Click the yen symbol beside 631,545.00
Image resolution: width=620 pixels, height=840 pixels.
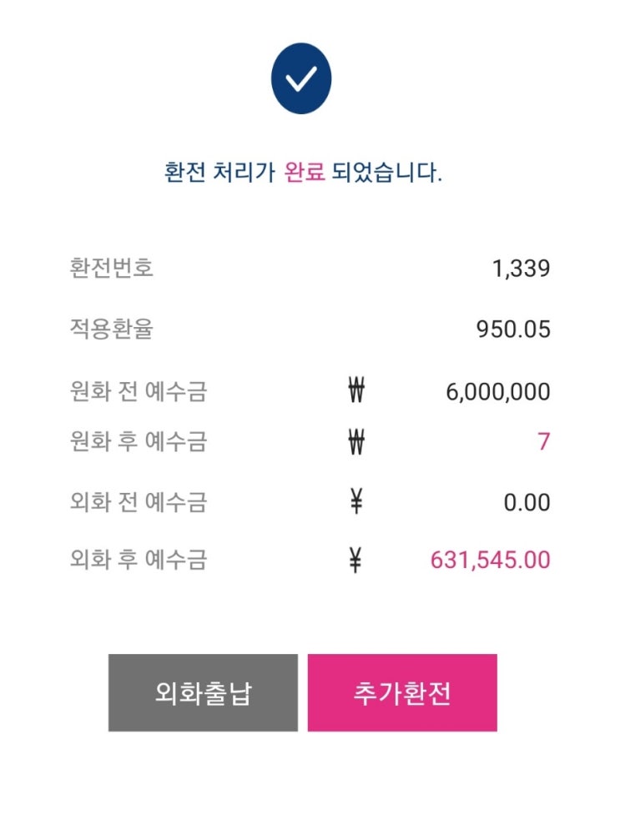pos(355,560)
